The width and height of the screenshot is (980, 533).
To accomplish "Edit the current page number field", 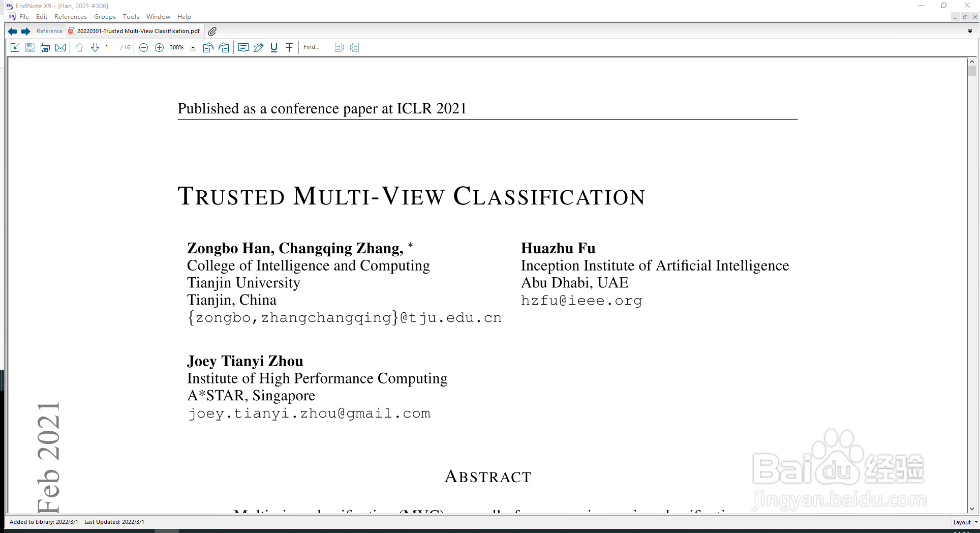I will click(x=110, y=47).
